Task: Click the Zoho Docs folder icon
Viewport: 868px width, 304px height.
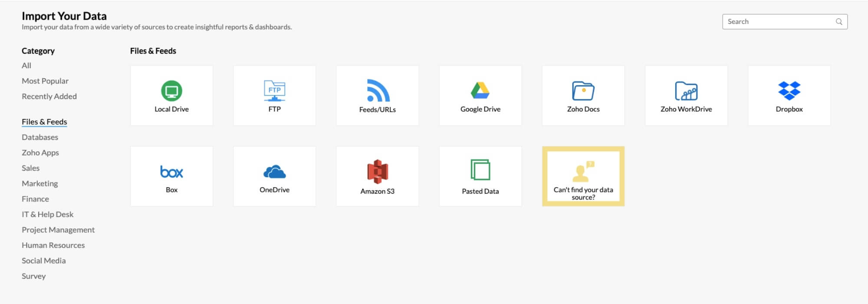Action: click(x=583, y=91)
